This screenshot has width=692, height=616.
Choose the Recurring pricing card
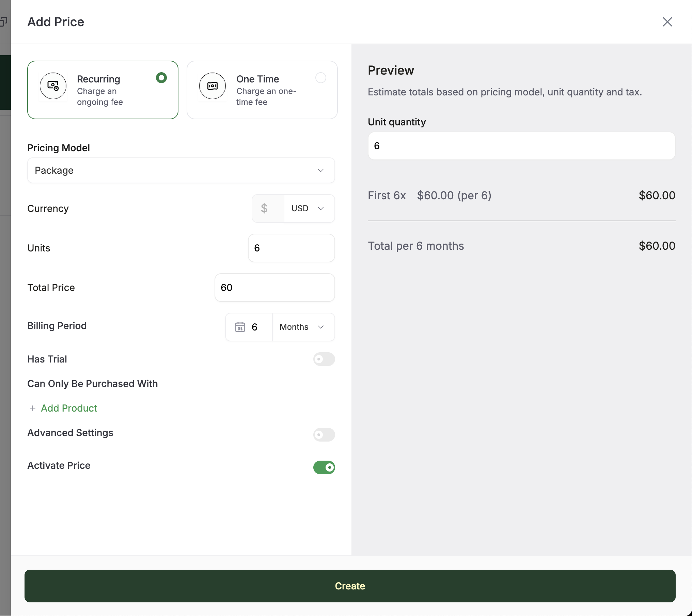pos(103,90)
